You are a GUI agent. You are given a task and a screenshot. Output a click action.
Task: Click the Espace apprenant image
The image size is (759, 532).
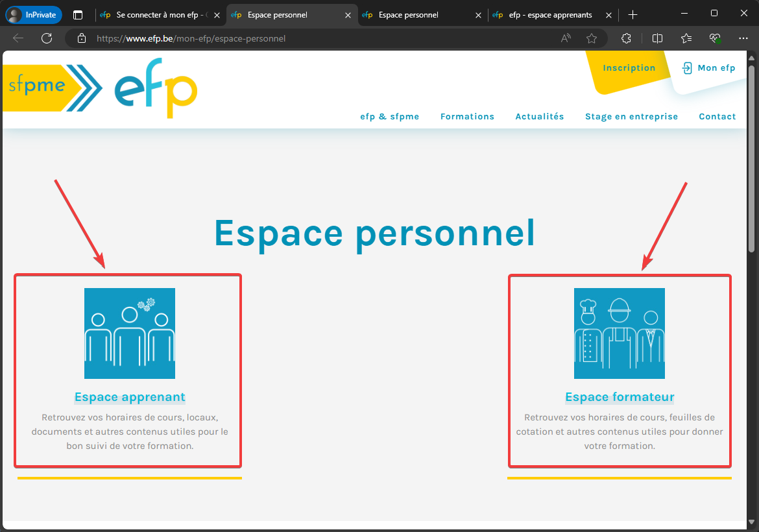tap(130, 333)
